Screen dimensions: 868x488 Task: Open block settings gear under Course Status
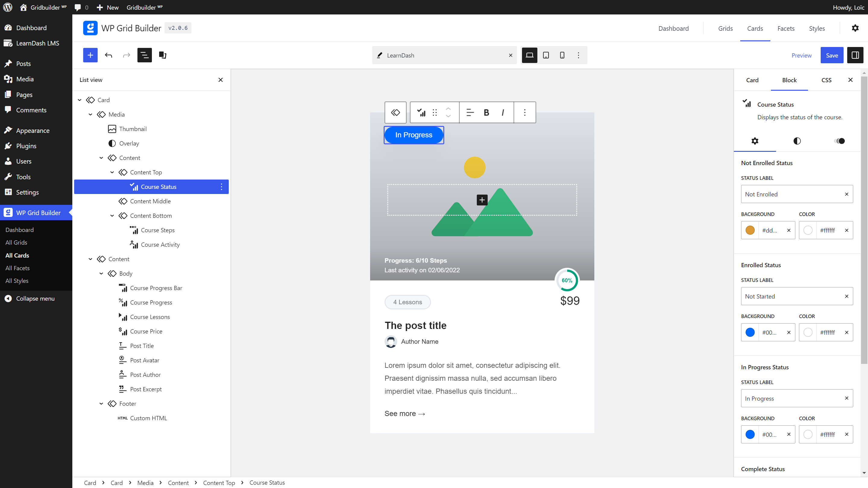point(755,141)
